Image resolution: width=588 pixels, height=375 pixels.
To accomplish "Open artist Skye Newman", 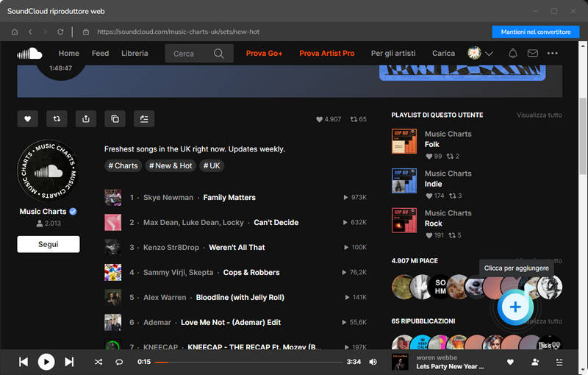I will pyautogui.click(x=168, y=198).
